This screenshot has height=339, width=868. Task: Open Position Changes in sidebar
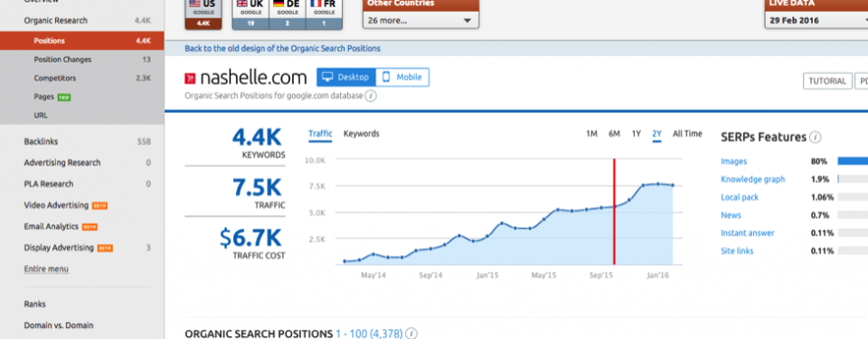tap(62, 60)
